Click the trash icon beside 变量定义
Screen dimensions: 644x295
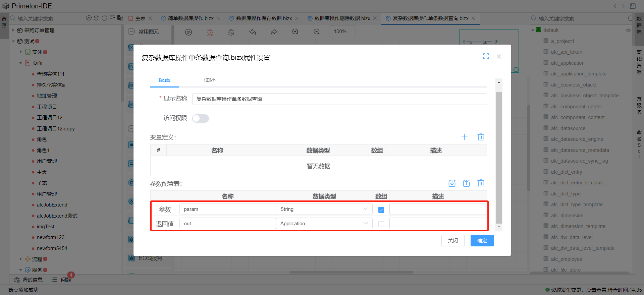481,137
